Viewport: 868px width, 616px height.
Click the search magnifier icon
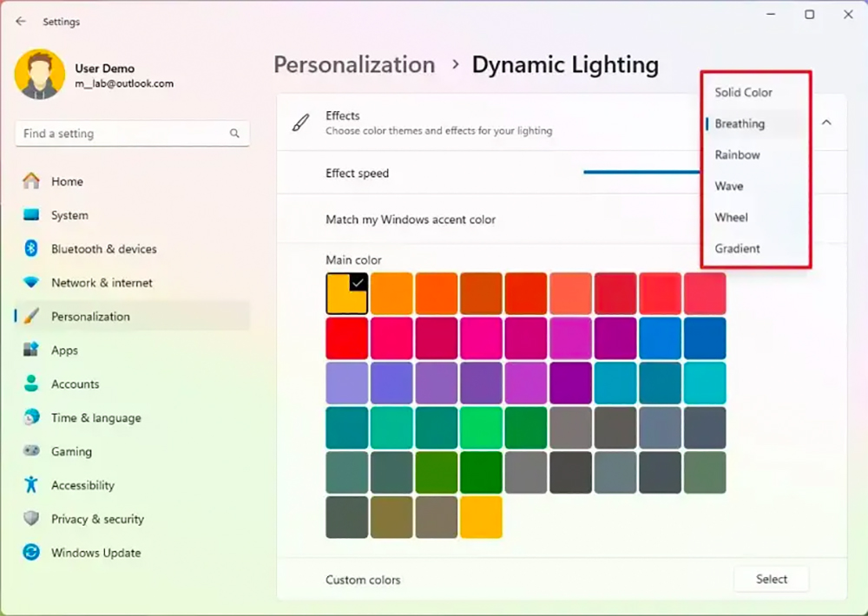[234, 134]
